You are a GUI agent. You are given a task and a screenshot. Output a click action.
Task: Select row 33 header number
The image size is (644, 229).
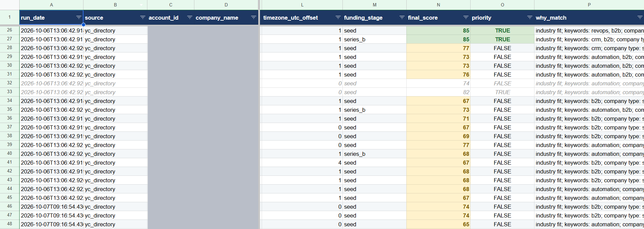click(x=9, y=92)
